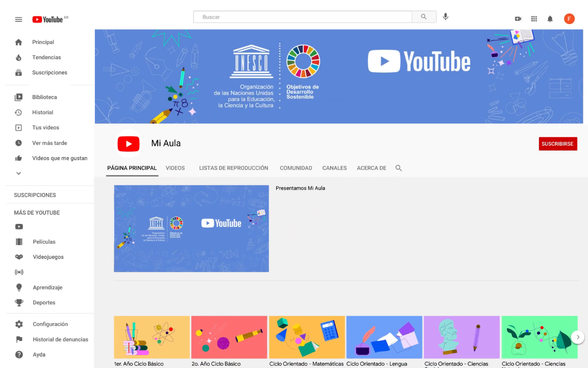This screenshot has height=368, width=588.
Task: Switch to the VIDEOS tab
Action: point(175,168)
